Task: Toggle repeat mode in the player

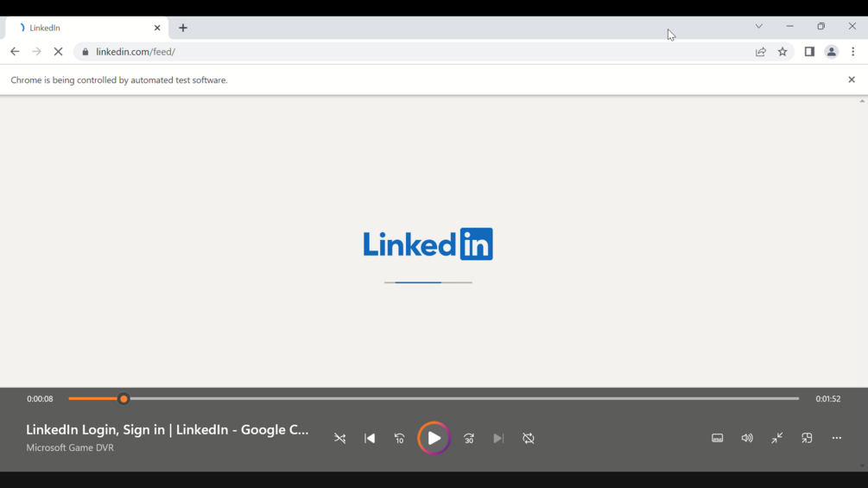Action: [x=529, y=438]
